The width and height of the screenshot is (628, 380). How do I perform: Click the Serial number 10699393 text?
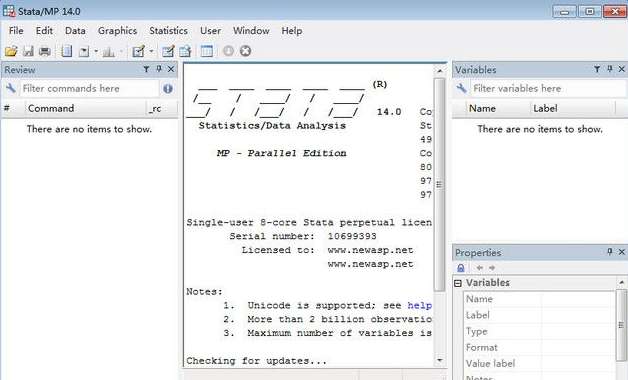click(352, 236)
